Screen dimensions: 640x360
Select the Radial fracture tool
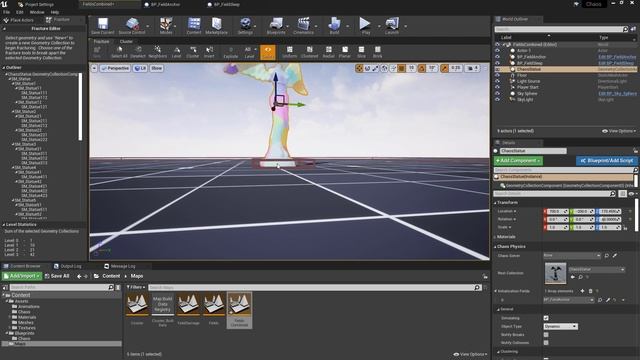point(329,52)
